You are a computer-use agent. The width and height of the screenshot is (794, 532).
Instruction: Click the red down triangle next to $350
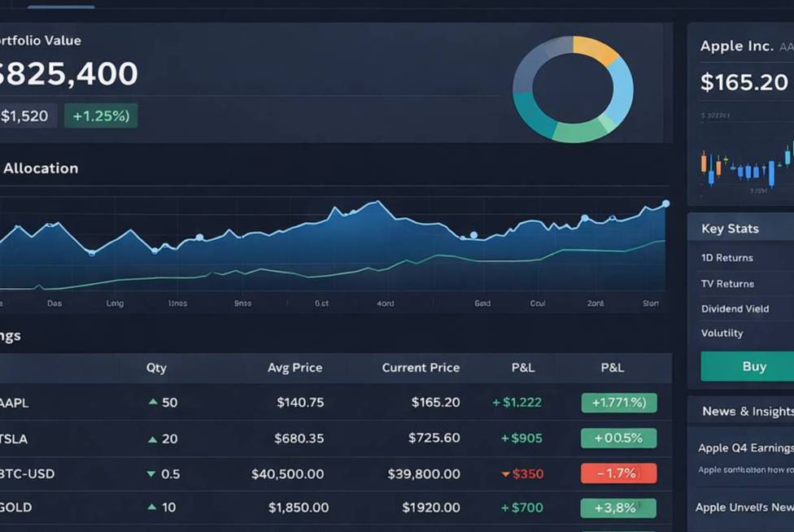[x=505, y=474]
